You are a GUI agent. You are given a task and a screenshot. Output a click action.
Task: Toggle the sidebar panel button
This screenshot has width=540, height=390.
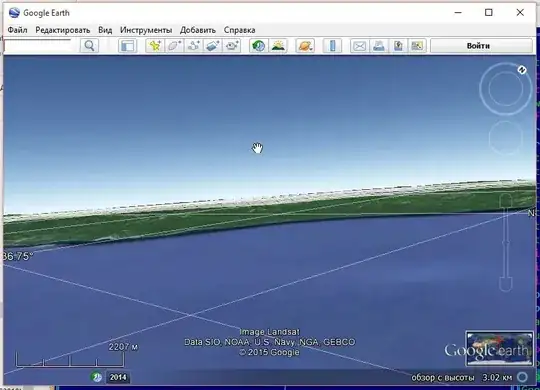tap(127, 46)
